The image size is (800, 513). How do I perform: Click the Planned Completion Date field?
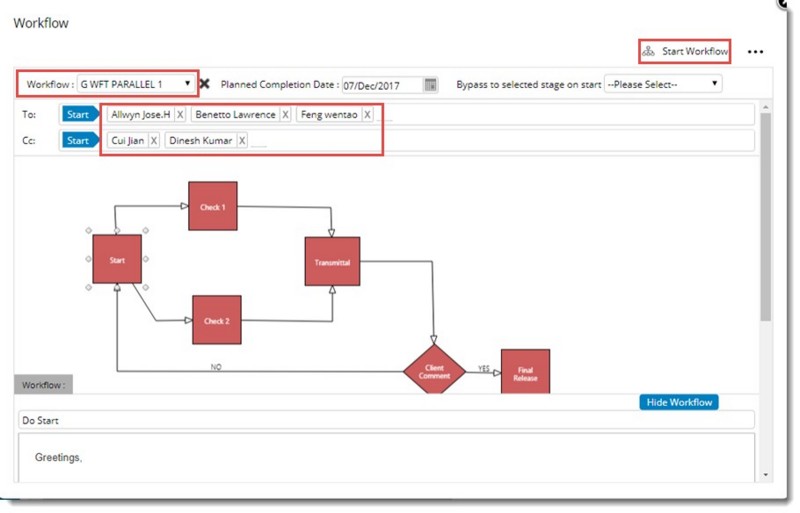pos(381,85)
